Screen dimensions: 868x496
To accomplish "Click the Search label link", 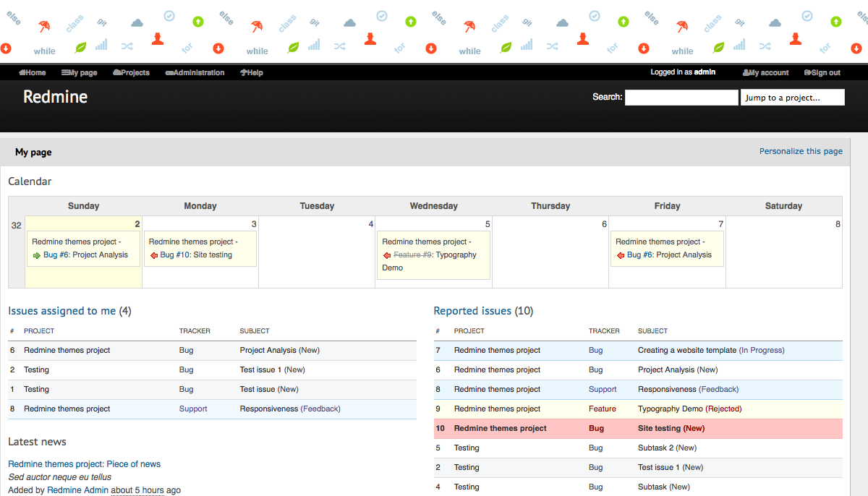I will click(x=607, y=97).
